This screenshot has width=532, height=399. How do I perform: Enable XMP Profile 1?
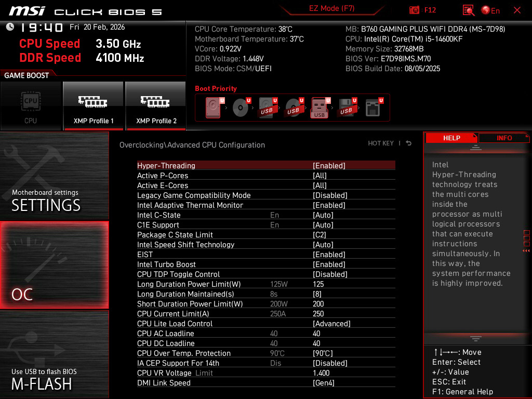[94, 106]
